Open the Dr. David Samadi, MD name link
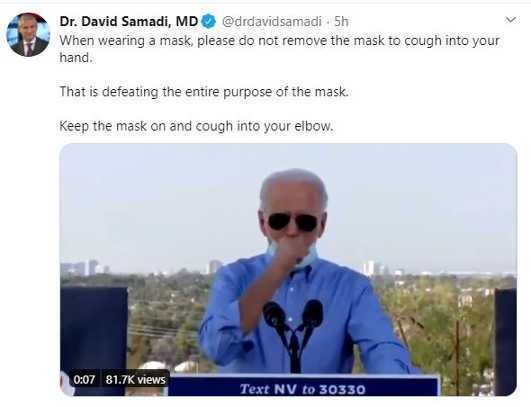This screenshot has width=531, height=407. coord(129,22)
